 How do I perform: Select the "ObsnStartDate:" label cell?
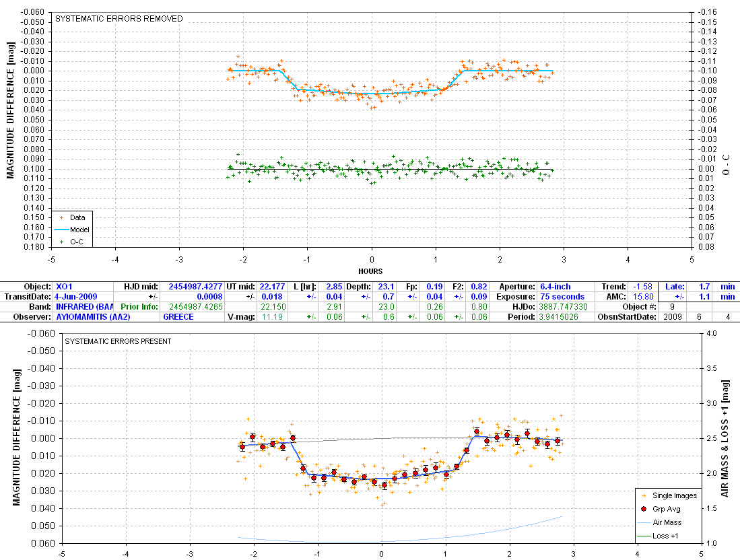[627, 317]
